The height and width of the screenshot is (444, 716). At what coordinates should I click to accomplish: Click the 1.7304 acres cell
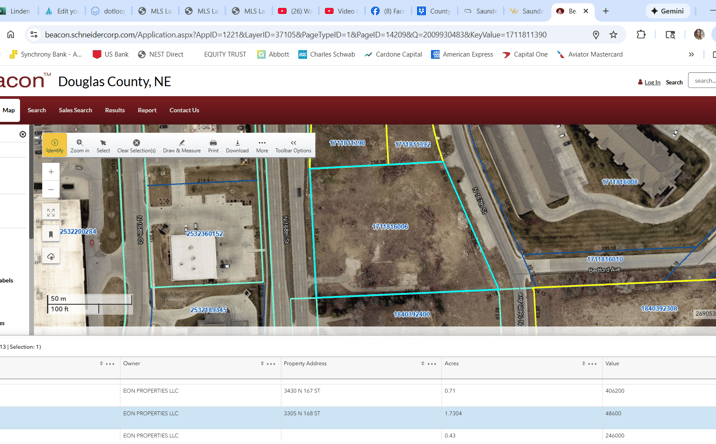click(x=453, y=413)
